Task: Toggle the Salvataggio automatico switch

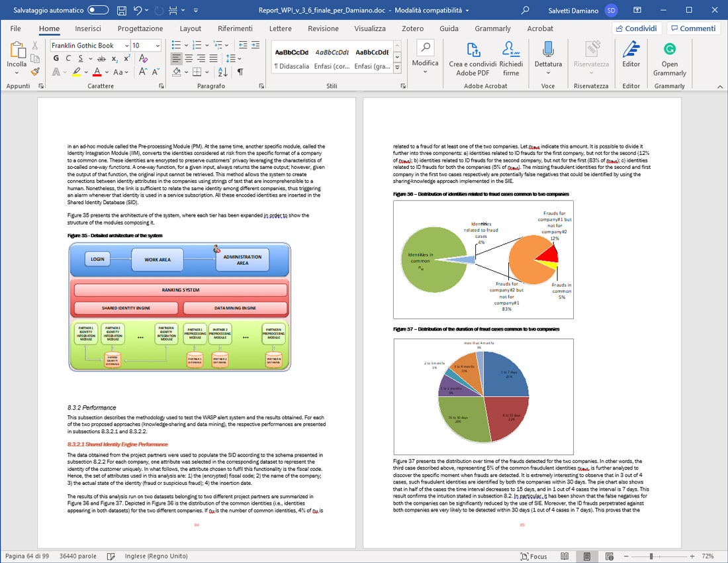Action: (98, 11)
